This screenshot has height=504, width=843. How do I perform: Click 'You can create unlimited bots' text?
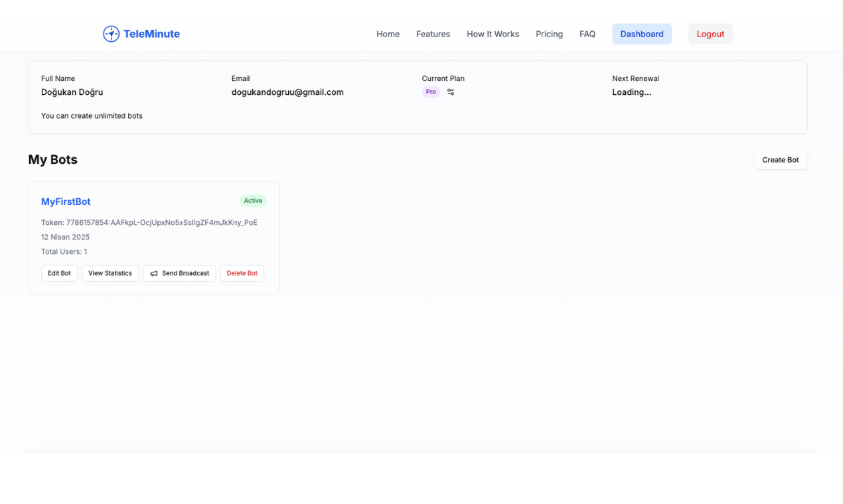pyautogui.click(x=92, y=116)
